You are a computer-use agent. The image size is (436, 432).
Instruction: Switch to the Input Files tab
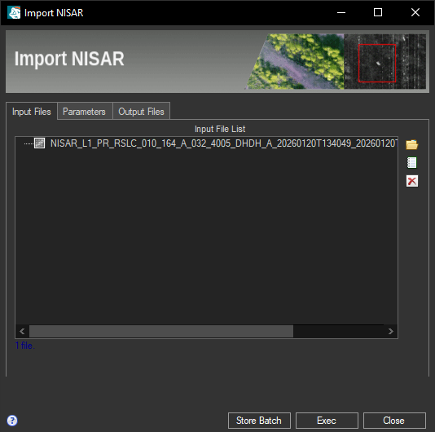click(32, 111)
